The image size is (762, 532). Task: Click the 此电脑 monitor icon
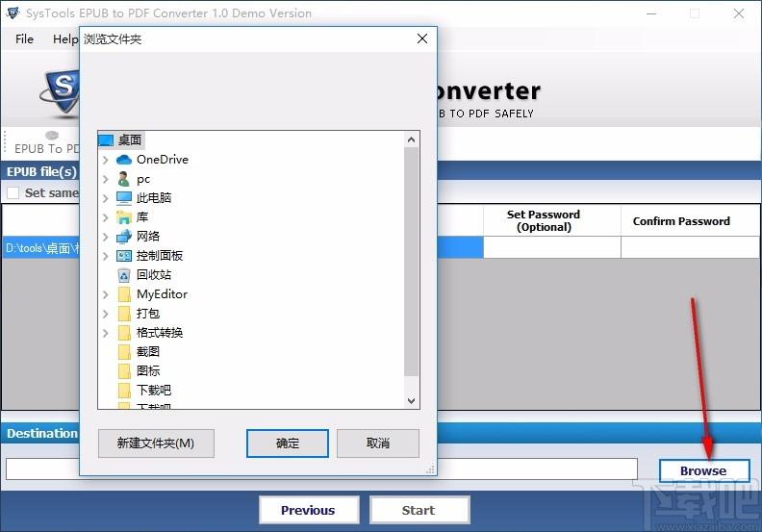pos(124,198)
